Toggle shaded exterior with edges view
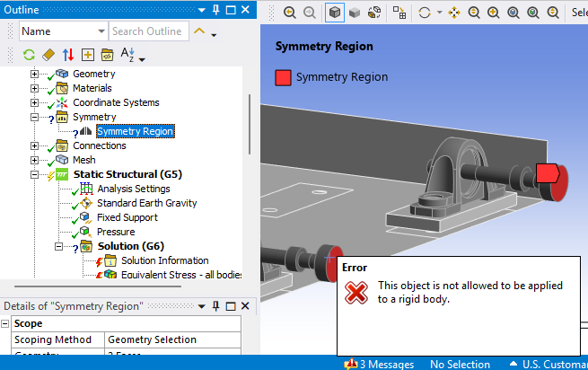 click(x=335, y=13)
